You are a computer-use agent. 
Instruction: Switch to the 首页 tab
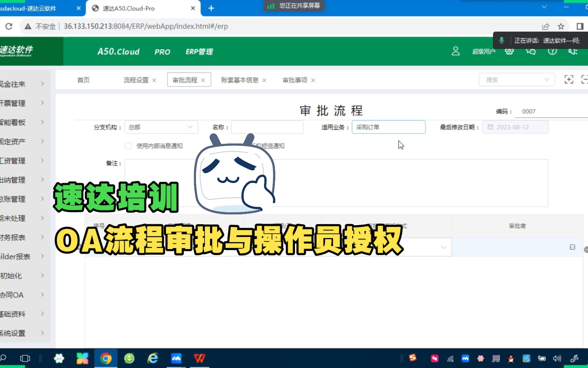[x=83, y=80]
